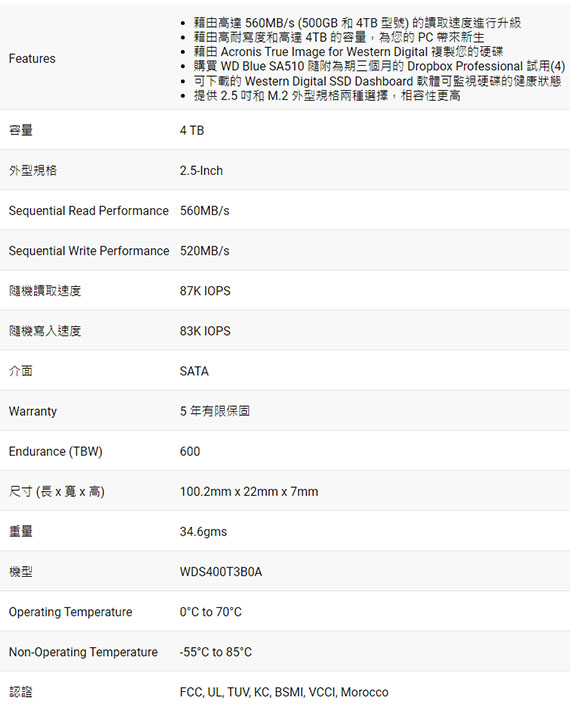The height and width of the screenshot is (704, 570).
Task: Select the 高耐寫度 and 4TB capacity bullet
Action: pos(339,37)
